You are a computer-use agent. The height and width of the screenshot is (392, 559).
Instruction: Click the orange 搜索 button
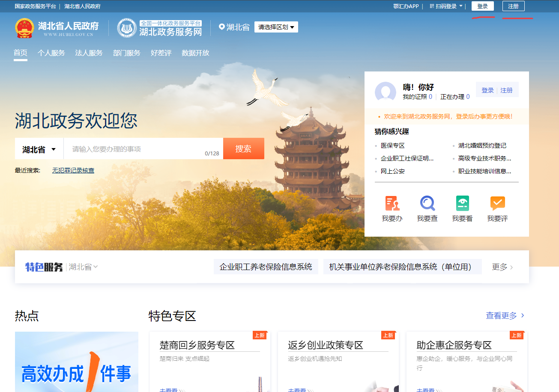point(243,148)
